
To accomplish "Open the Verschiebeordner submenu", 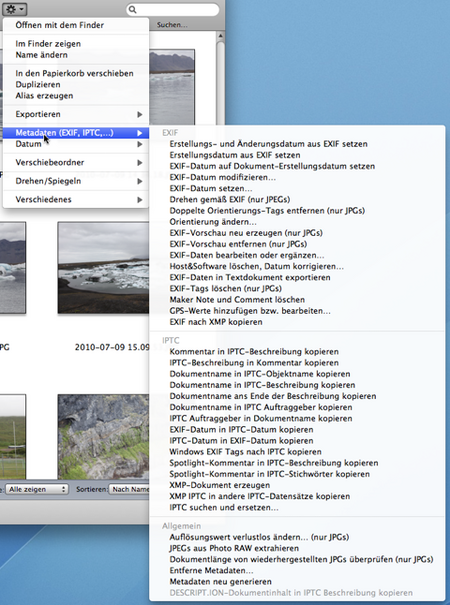I will click(x=76, y=162).
